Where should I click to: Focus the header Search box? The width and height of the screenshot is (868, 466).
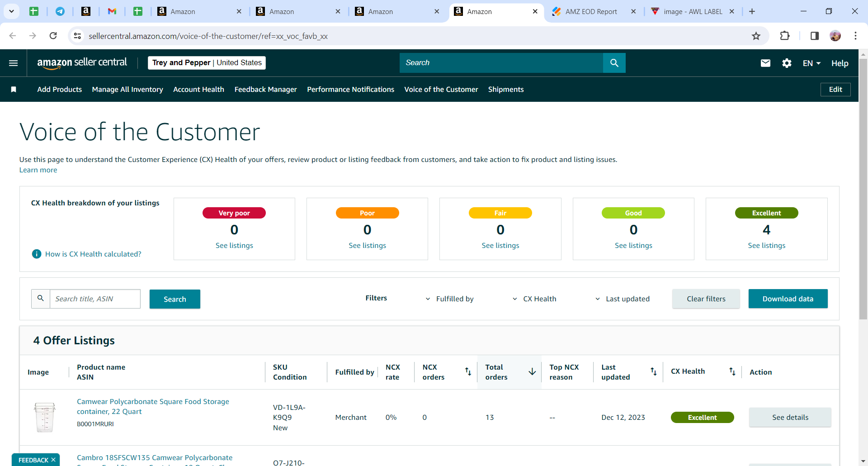501,63
